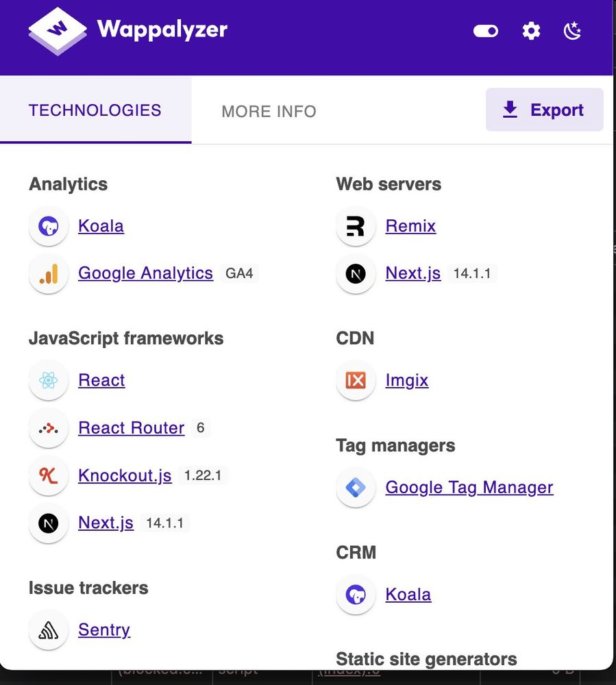This screenshot has height=685, width=616.
Task: Click the React Router icon
Action: point(49,428)
